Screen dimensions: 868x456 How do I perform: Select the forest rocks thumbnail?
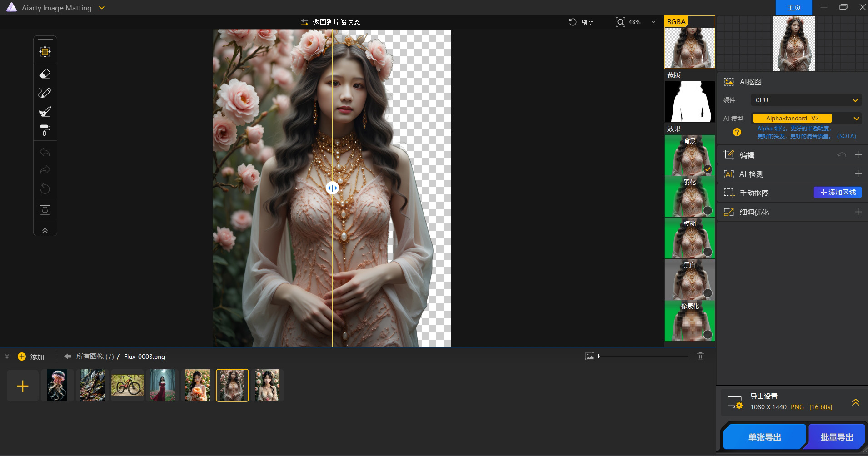click(x=92, y=385)
